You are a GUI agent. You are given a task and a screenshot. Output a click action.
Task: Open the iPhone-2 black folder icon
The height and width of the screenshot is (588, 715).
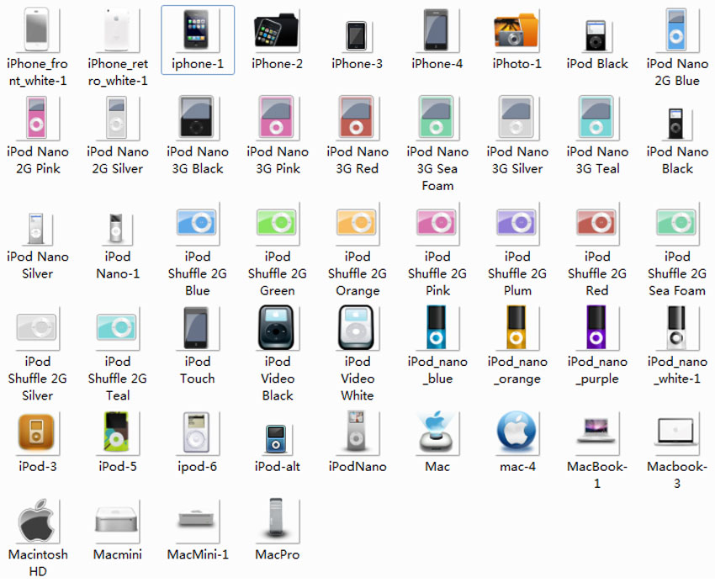click(x=277, y=30)
